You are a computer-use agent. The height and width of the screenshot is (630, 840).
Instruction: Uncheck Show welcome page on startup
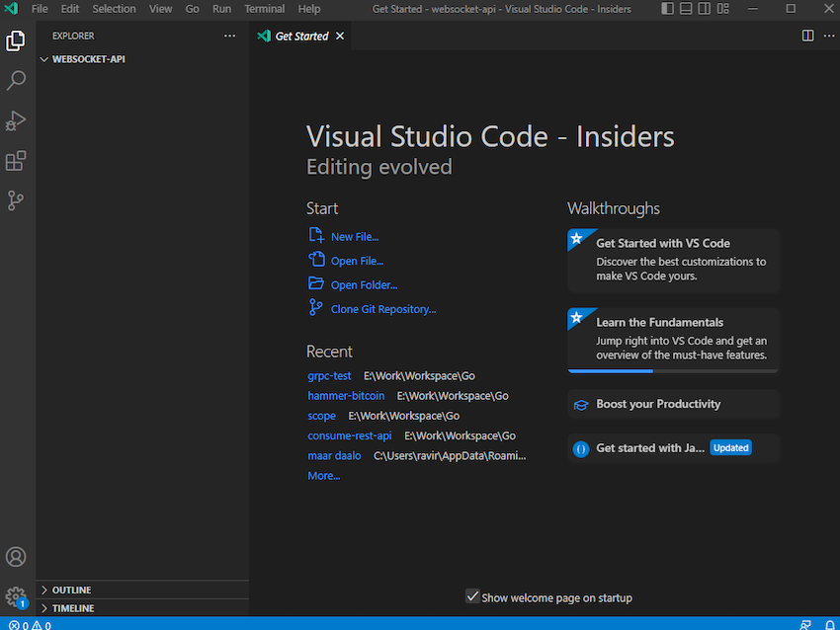coord(472,596)
